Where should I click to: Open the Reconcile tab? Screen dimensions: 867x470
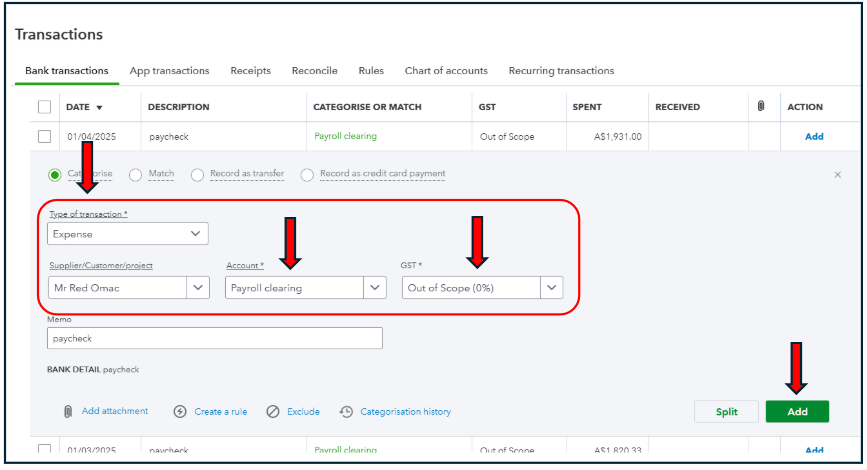(x=315, y=71)
